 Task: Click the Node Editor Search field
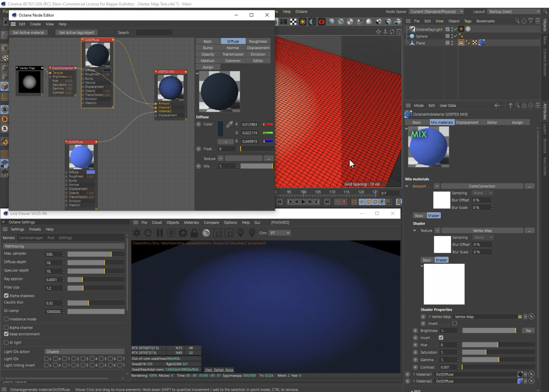154,33
